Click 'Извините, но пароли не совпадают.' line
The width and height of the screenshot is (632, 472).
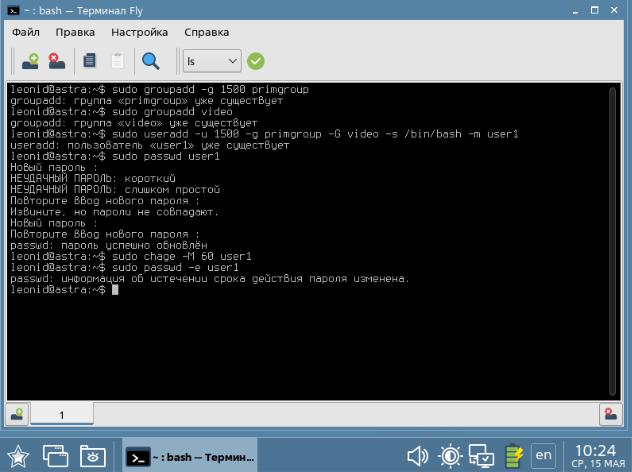tap(114, 212)
